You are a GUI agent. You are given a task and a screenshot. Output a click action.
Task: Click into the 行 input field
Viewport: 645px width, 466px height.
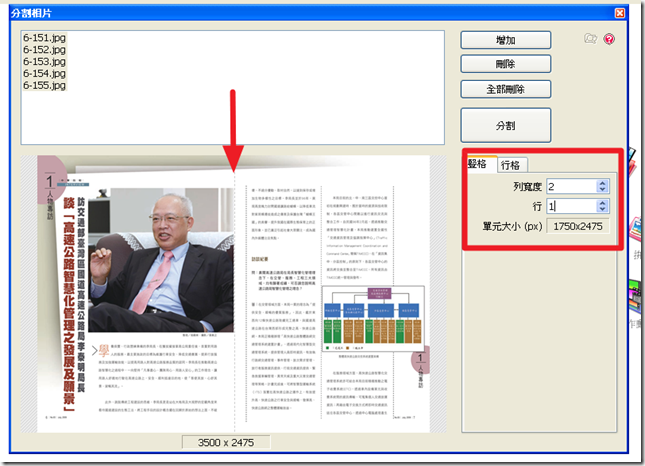(x=572, y=206)
